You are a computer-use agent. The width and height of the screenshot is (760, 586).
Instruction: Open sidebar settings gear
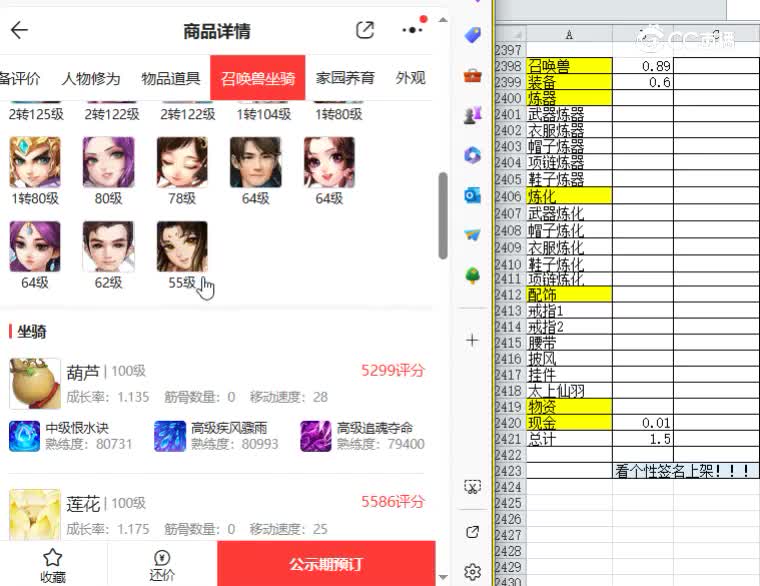473,572
